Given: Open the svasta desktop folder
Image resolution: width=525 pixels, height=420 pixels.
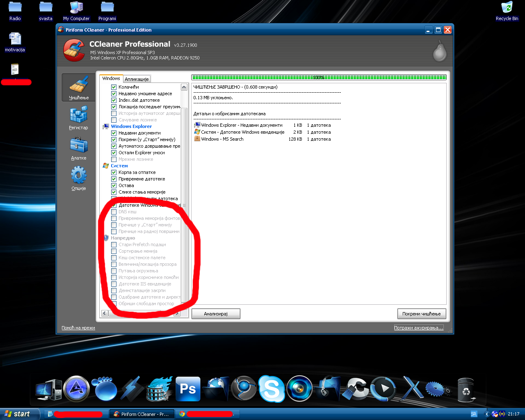Looking at the screenshot, I should coord(46,11).
